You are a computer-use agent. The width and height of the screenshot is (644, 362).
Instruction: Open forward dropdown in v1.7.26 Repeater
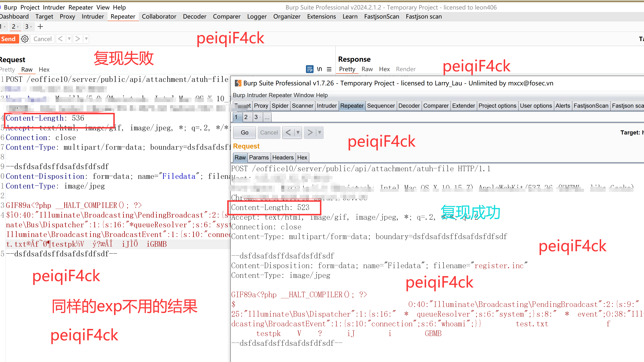click(x=320, y=132)
